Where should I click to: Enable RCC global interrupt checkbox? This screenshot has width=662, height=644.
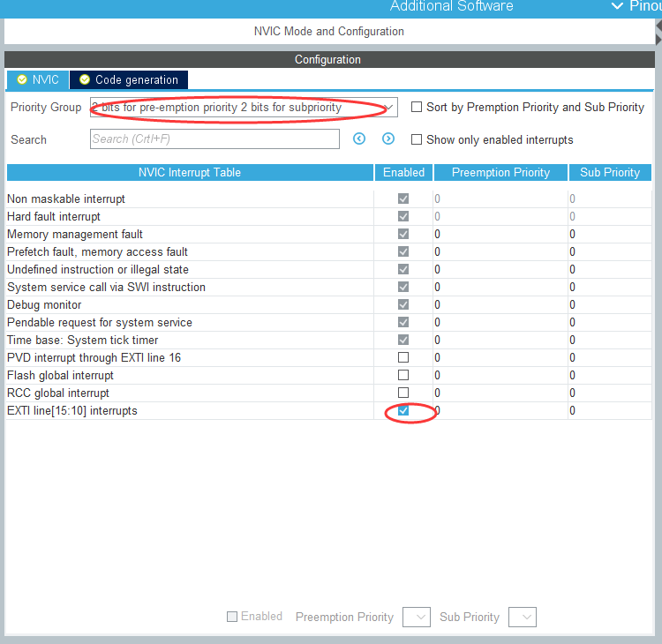point(403,393)
